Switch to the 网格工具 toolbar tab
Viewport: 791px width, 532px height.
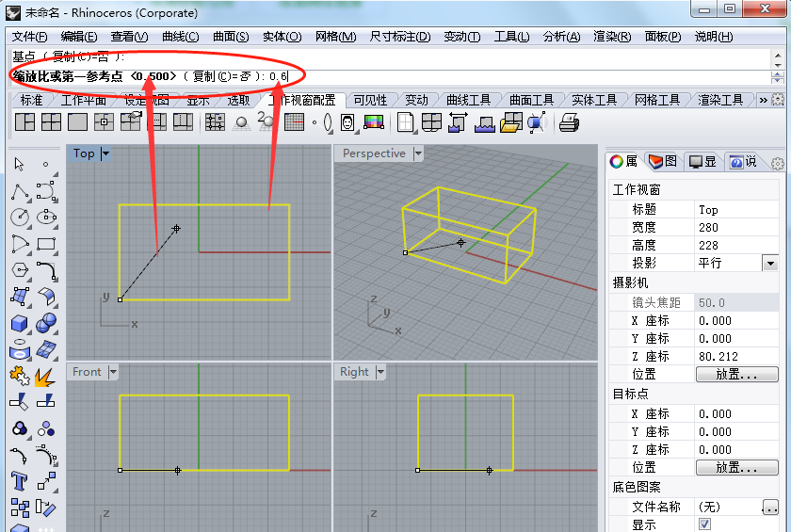[657, 101]
